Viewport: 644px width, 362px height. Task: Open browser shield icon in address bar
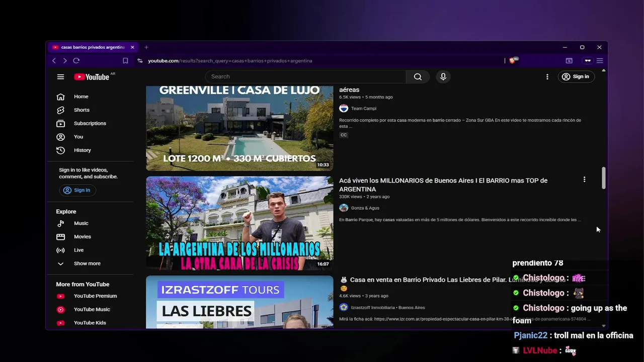click(x=513, y=60)
